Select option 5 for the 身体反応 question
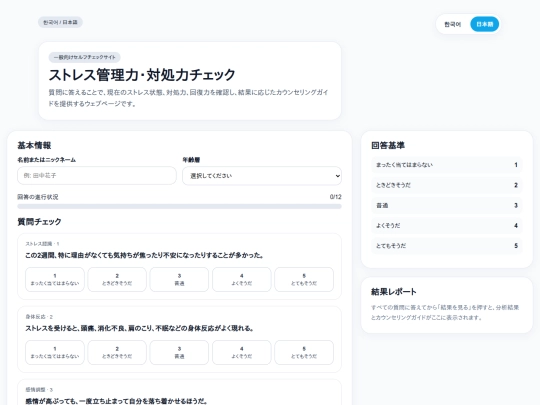This screenshot has width=540, height=405. click(304, 352)
